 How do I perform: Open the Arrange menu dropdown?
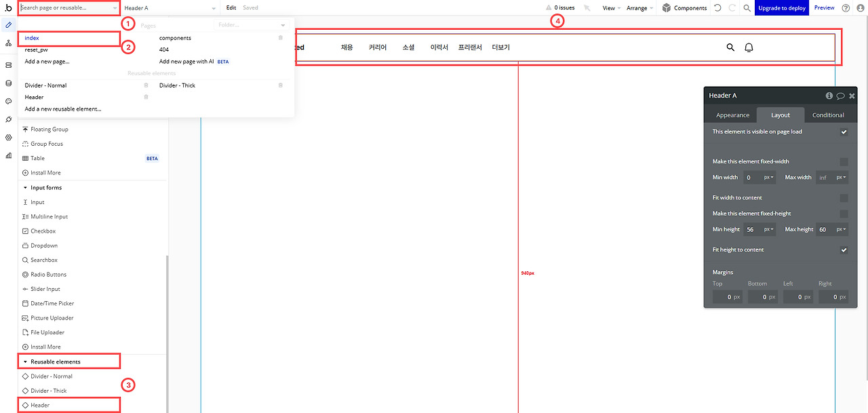(639, 8)
